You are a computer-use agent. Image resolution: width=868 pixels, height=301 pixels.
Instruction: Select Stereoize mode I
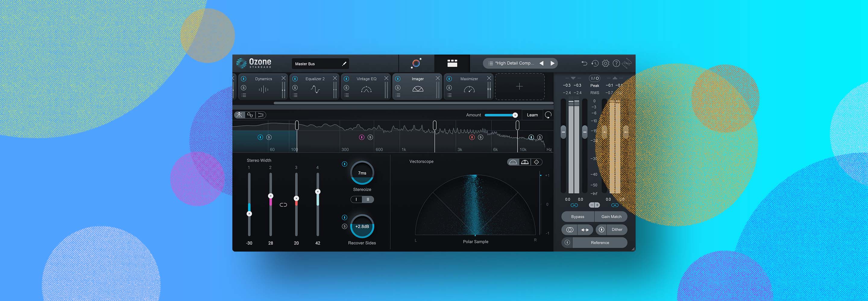point(357,199)
